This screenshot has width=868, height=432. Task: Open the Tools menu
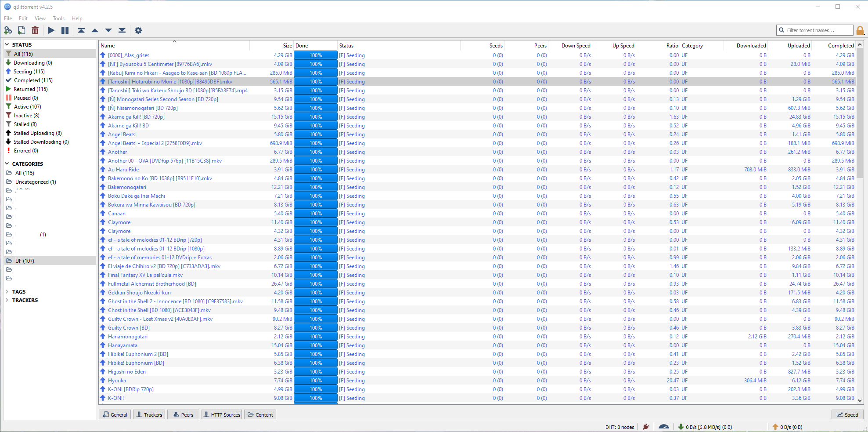(58, 18)
